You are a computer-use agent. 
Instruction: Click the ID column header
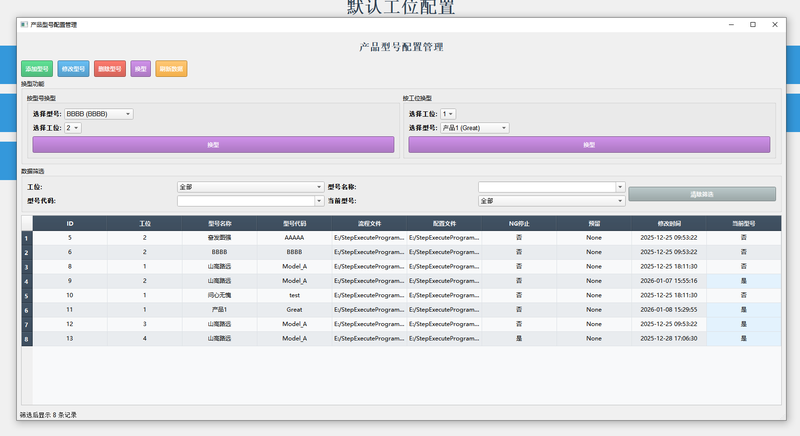coord(70,223)
